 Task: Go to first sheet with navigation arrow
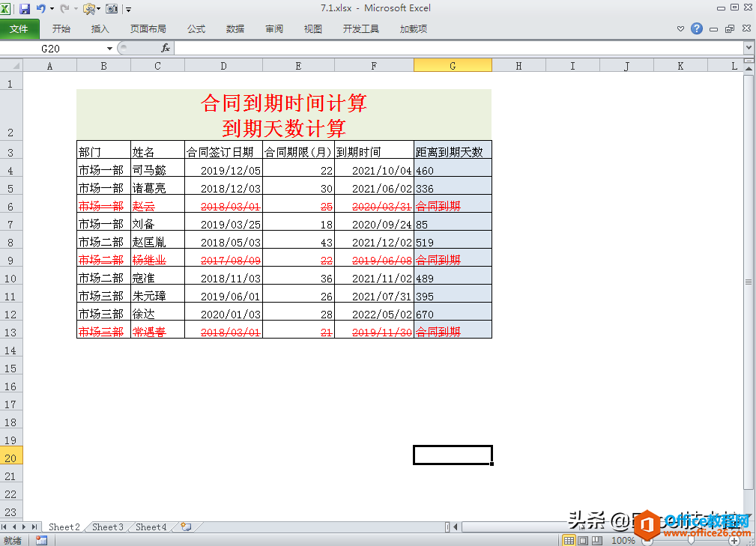[x=4, y=527]
